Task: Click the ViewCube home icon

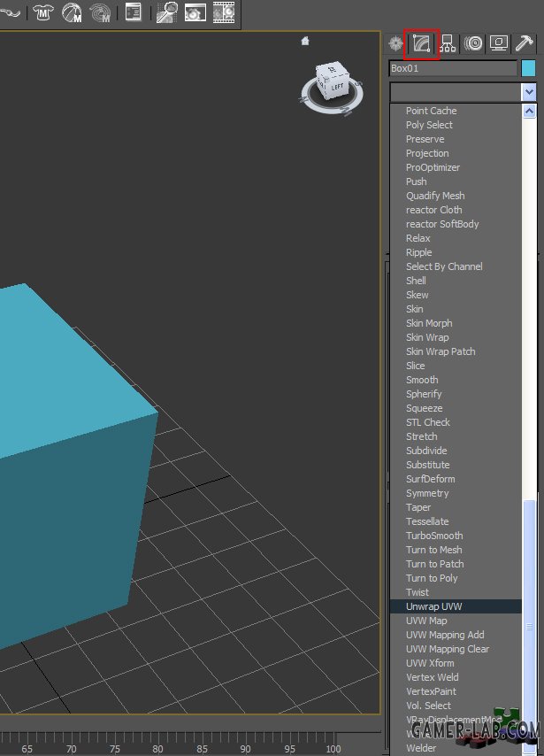Action: (305, 41)
